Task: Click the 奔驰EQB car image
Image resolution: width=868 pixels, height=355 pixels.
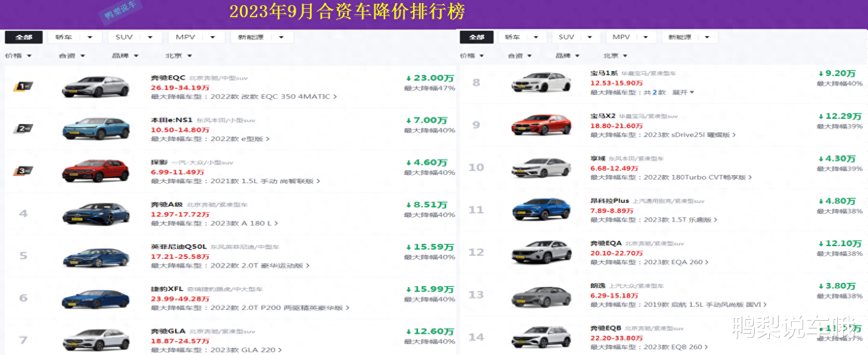Action: pos(541,337)
